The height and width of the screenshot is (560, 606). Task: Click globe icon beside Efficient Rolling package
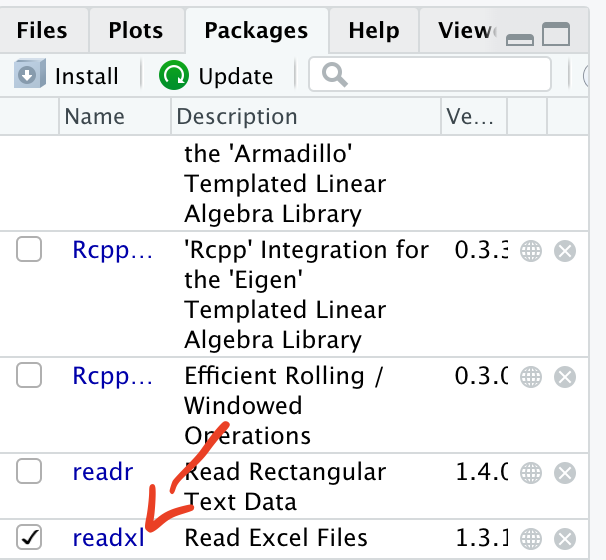(531, 377)
